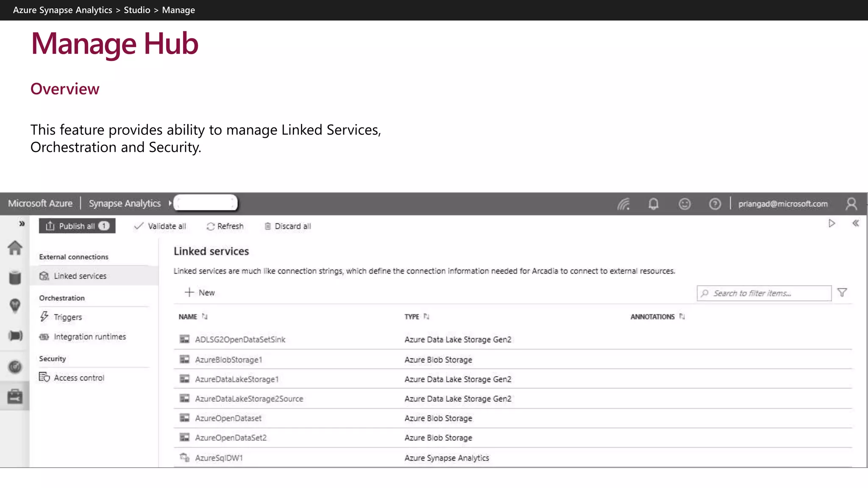The image size is (868, 488).
Task: Open the workspace selector box beside Synapse Analytics
Action: (206, 203)
